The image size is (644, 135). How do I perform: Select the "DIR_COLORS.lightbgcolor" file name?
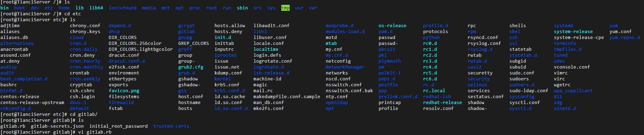click(141, 49)
